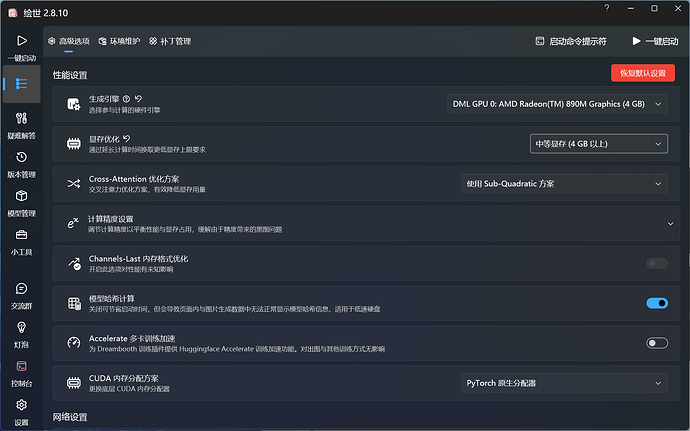The height and width of the screenshot is (431, 690).
Task: Open 模型管理 from the left sidebar
Action: click(21, 201)
